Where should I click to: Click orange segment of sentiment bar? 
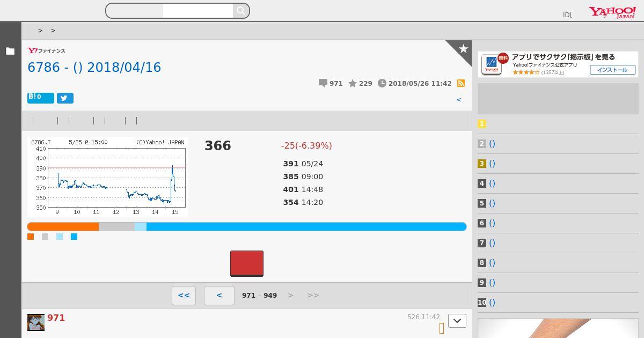click(x=63, y=227)
